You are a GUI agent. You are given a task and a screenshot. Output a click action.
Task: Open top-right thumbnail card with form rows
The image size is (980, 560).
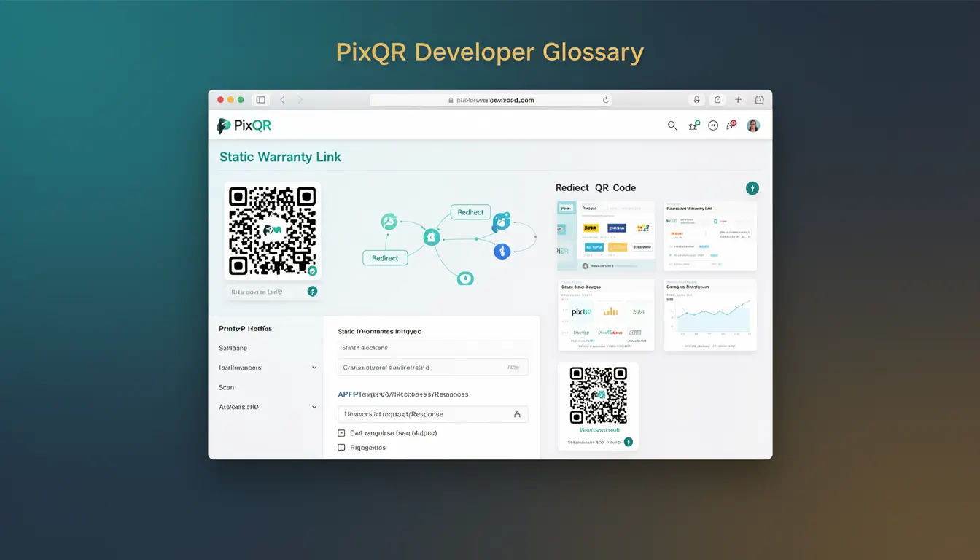(710, 236)
